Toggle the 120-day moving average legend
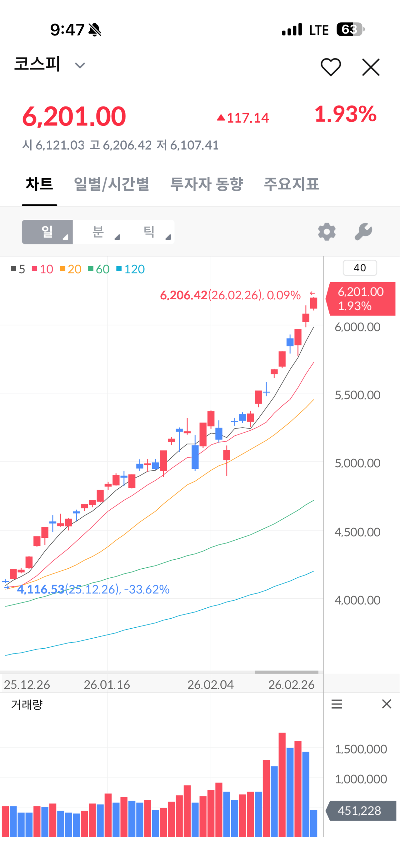This screenshot has width=400, height=868. (131, 269)
